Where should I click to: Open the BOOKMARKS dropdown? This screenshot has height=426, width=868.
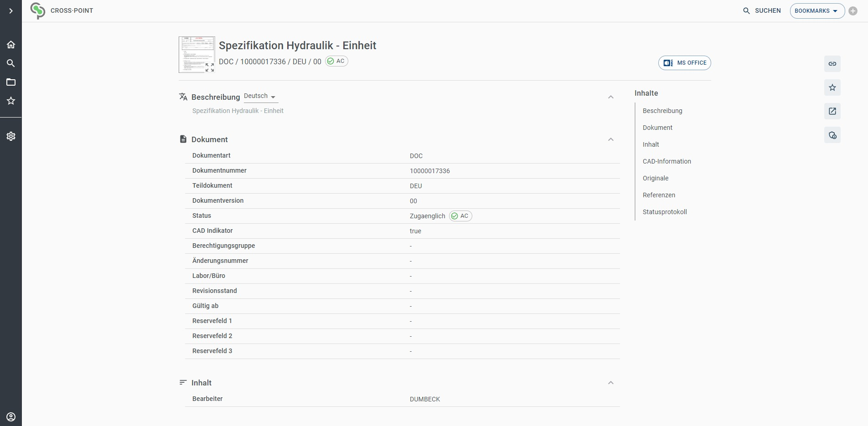click(x=817, y=11)
